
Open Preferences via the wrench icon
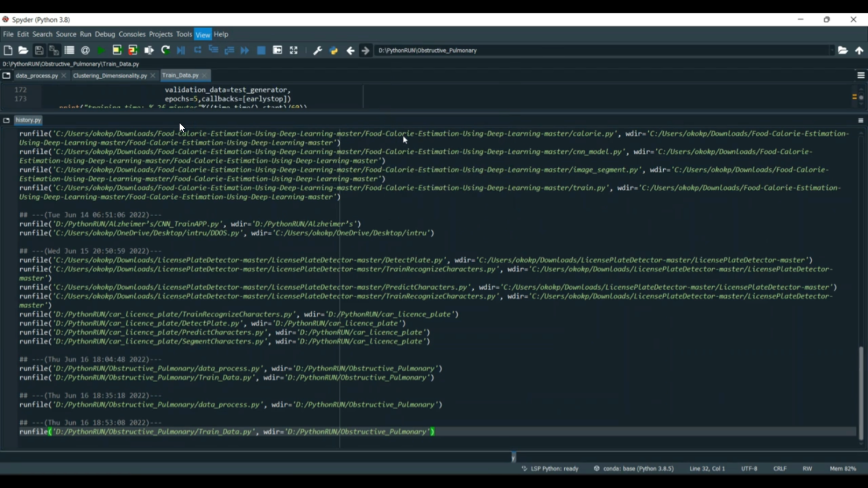[318, 50]
